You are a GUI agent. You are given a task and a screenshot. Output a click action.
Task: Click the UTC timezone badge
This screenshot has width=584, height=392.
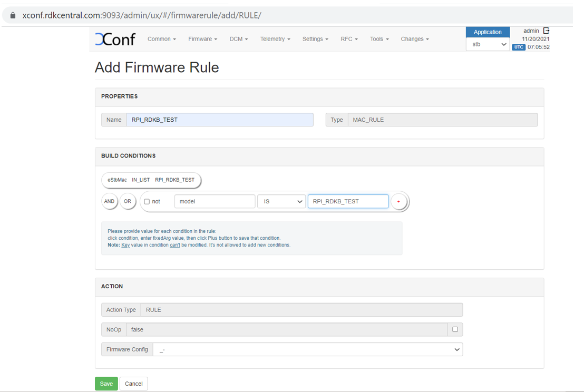pos(518,47)
